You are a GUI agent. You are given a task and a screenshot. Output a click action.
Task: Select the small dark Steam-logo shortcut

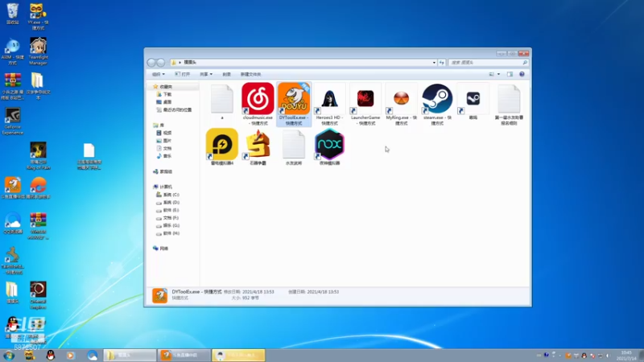473,101
